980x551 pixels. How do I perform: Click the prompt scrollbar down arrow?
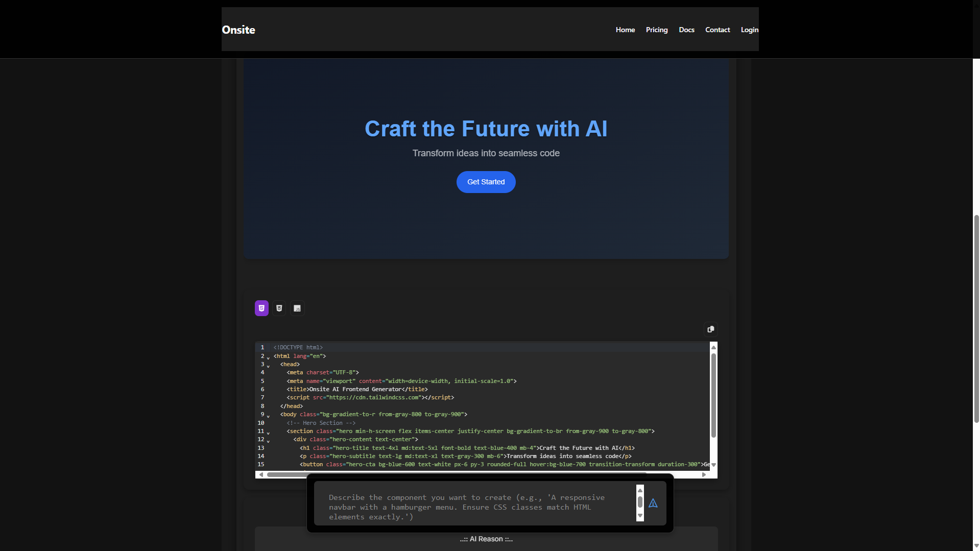click(x=640, y=516)
